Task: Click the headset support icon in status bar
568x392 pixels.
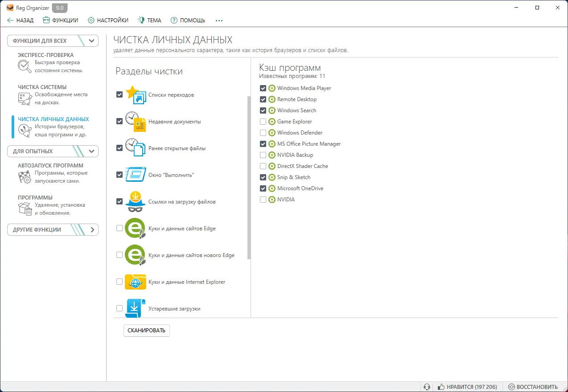Action: pyautogui.click(x=427, y=387)
